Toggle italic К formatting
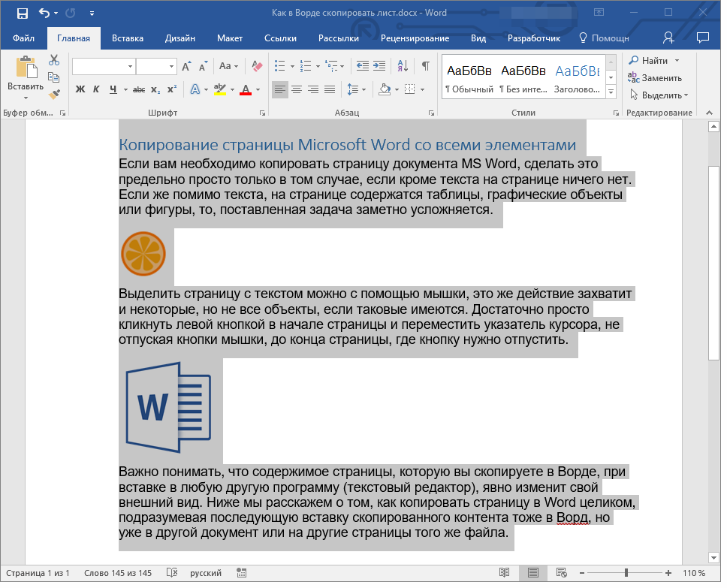This screenshot has width=727, height=588. tap(96, 89)
